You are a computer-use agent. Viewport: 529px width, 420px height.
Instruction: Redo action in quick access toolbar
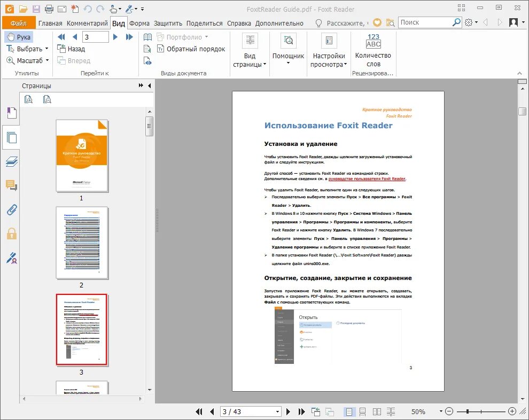(x=100, y=9)
